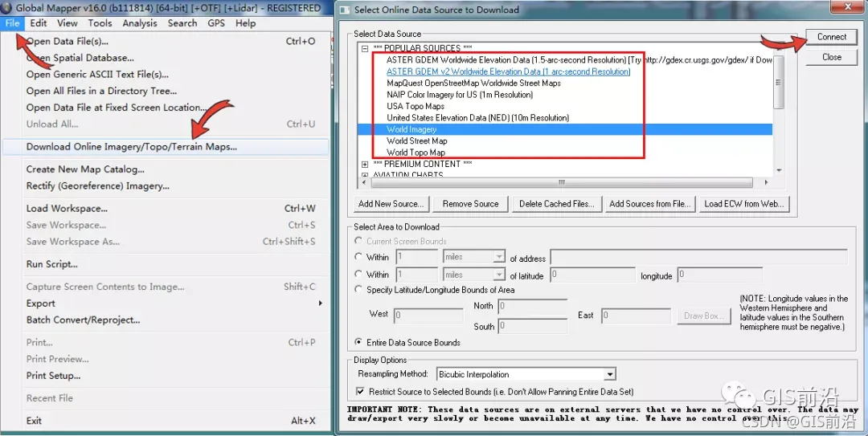The height and width of the screenshot is (436, 868).
Task: Open the Help menu
Action: [x=245, y=23]
